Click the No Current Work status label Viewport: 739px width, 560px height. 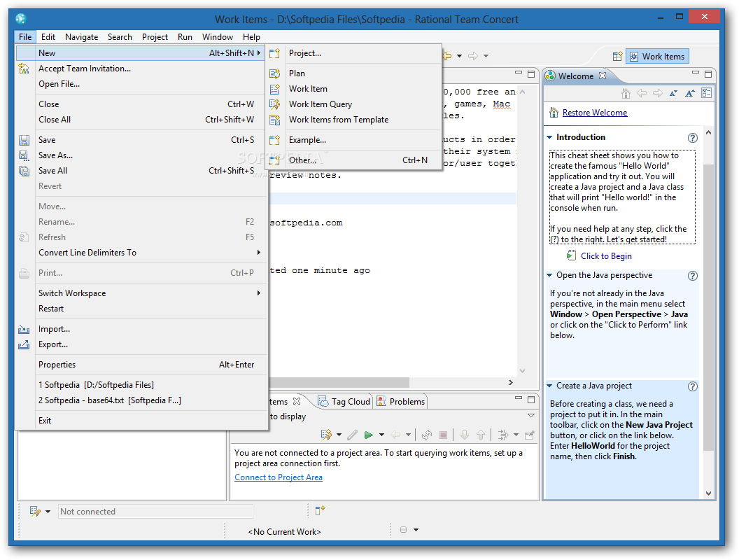(284, 532)
